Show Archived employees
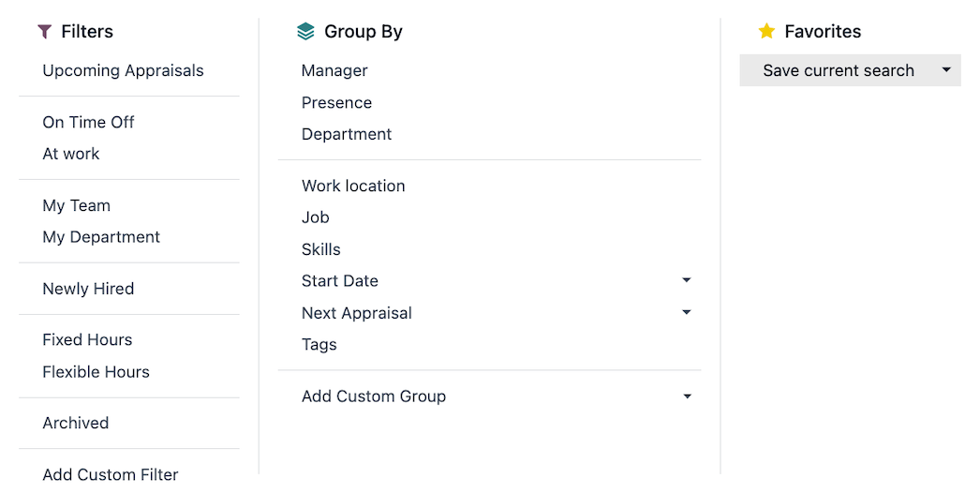This screenshot has width=980, height=493. 75,424
